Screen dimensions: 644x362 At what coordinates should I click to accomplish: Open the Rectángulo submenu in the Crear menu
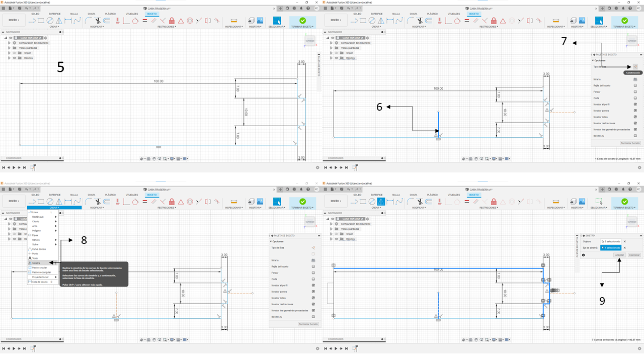(43, 217)
